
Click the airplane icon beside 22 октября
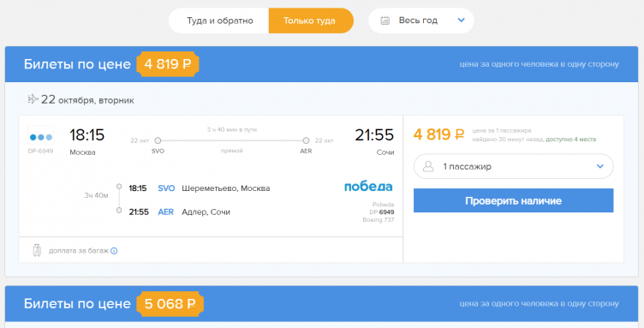pyautogui.click(x=33, y=99)
